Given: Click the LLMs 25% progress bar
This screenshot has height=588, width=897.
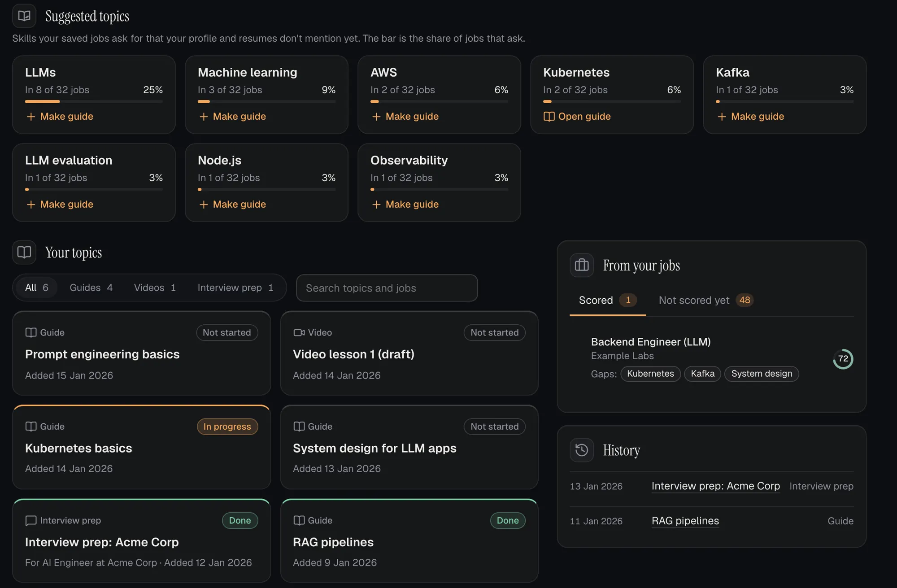Looking at the screenshot, I should pos(94,102).
